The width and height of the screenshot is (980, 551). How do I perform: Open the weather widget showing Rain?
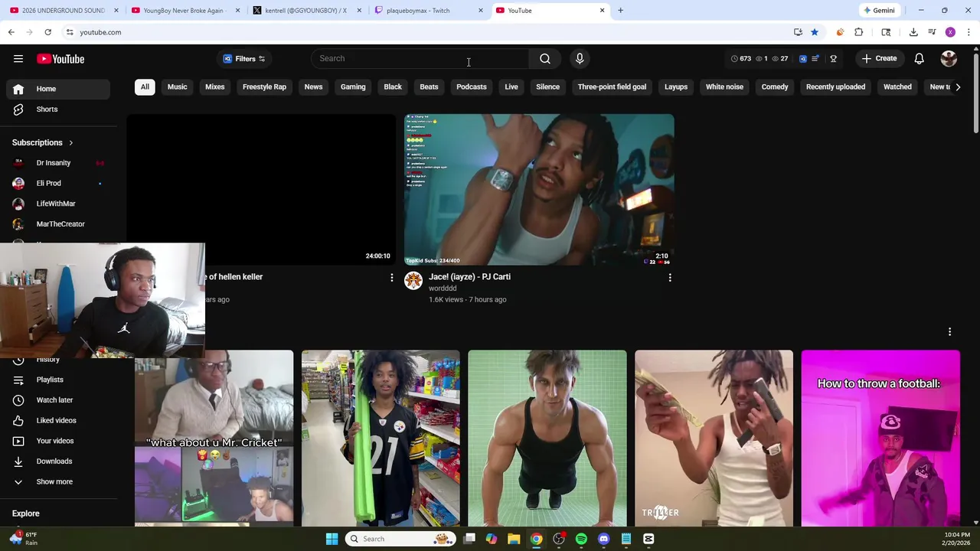point(23,539)
